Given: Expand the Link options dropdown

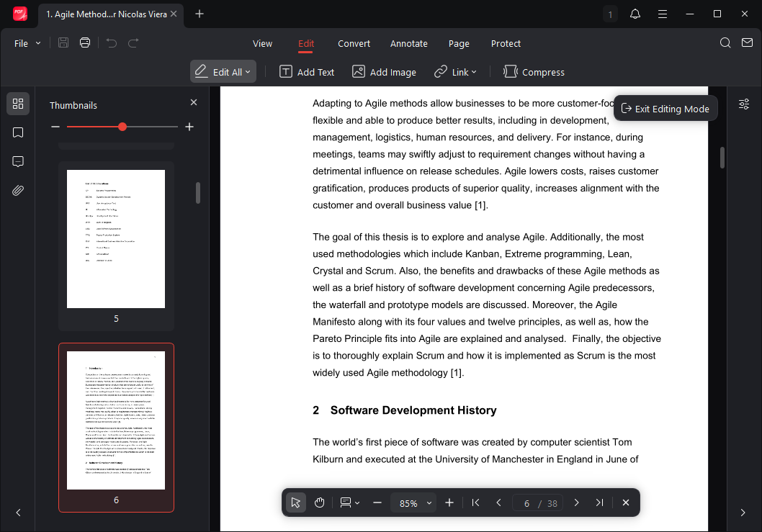Looking at the screenshot, I should (455, 72).
